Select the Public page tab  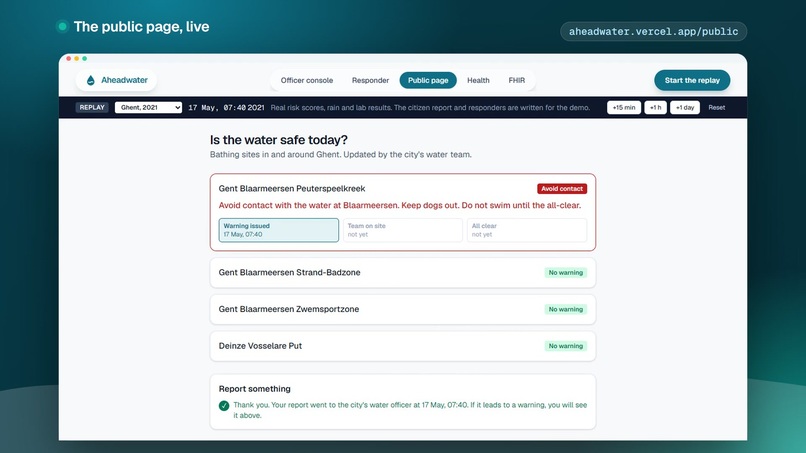click(x=428, y=80)
